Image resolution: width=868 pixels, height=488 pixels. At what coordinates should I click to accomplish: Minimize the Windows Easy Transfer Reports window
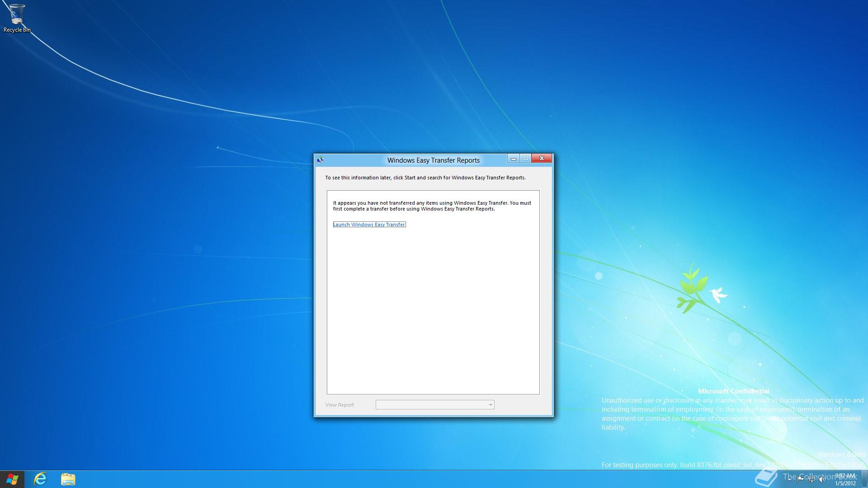coord(513,159)
